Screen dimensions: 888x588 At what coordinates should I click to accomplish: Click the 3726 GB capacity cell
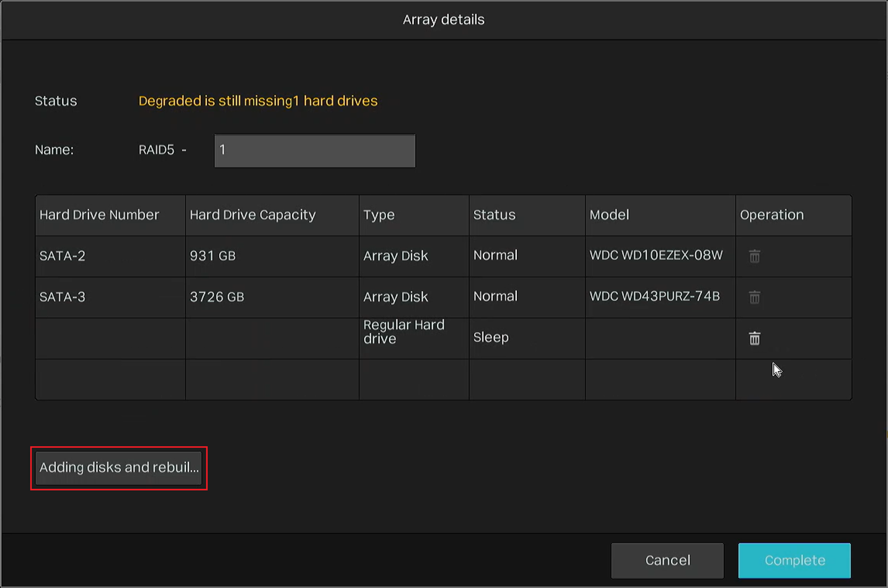click(272, 297)
